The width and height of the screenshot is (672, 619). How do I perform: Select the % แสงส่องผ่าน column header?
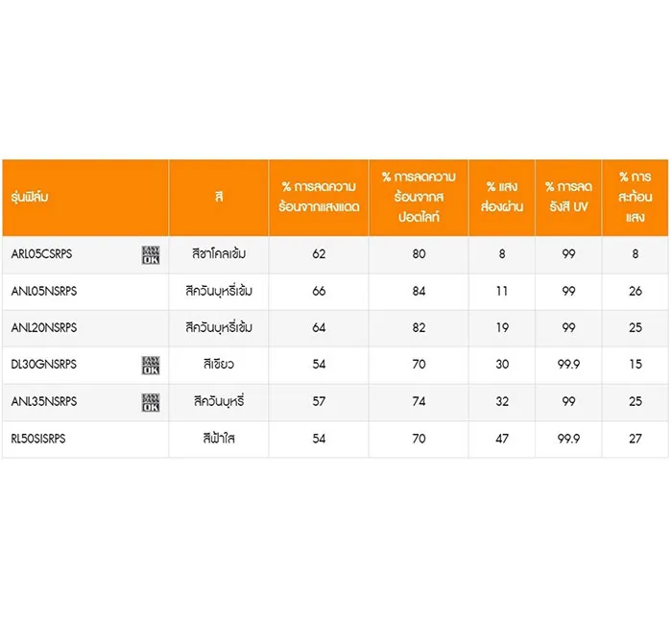point(502,197)
